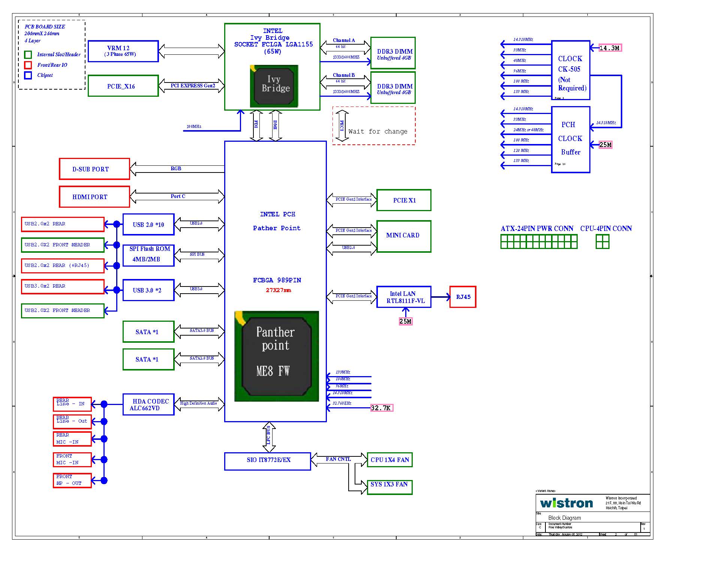Select the SIO IT8772E/EX block

pos(267,461)
